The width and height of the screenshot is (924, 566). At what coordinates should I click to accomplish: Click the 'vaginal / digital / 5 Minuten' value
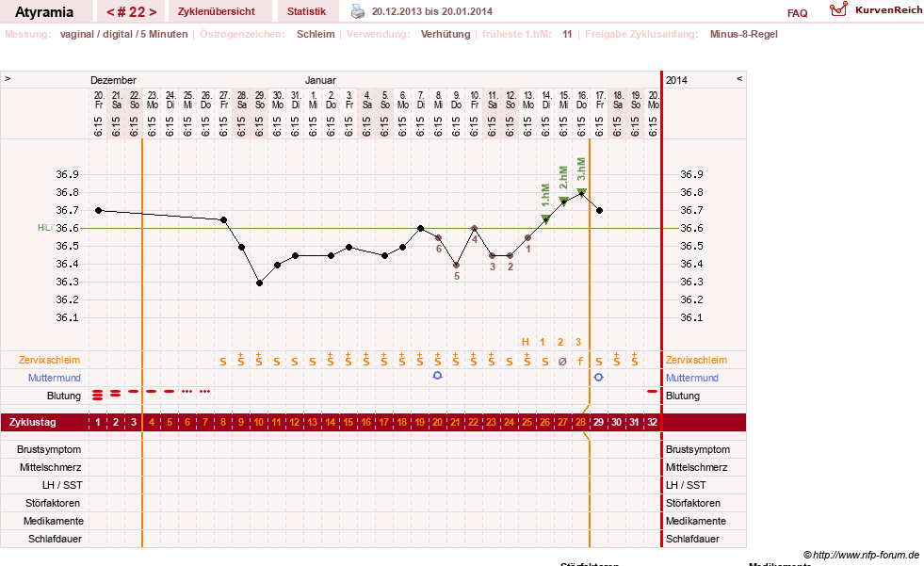click(x=123, y=34)
